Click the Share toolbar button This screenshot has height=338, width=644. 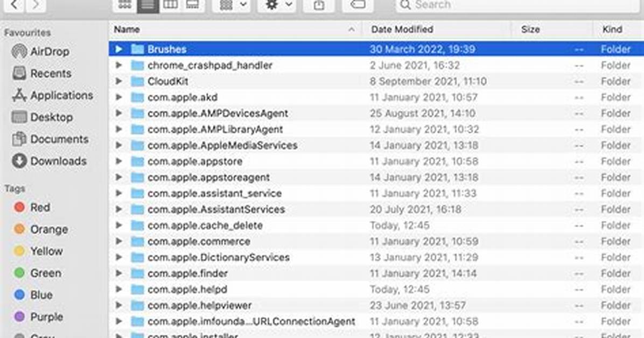tap(319, 5)
